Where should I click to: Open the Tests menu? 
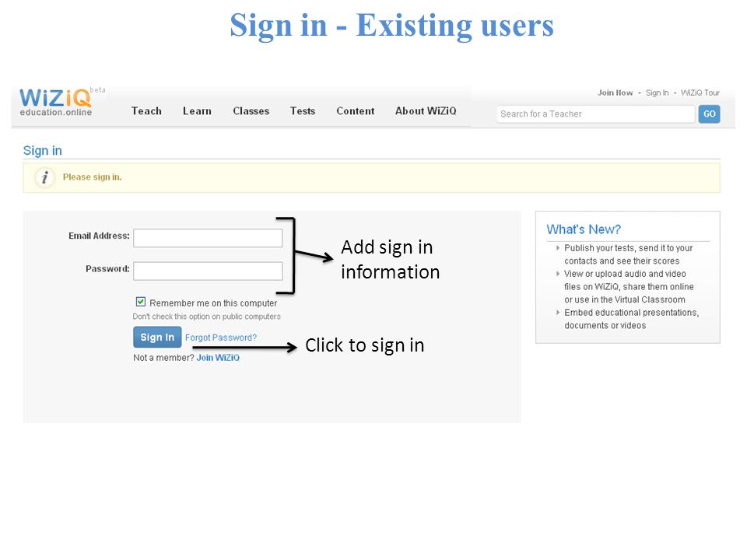303,111
